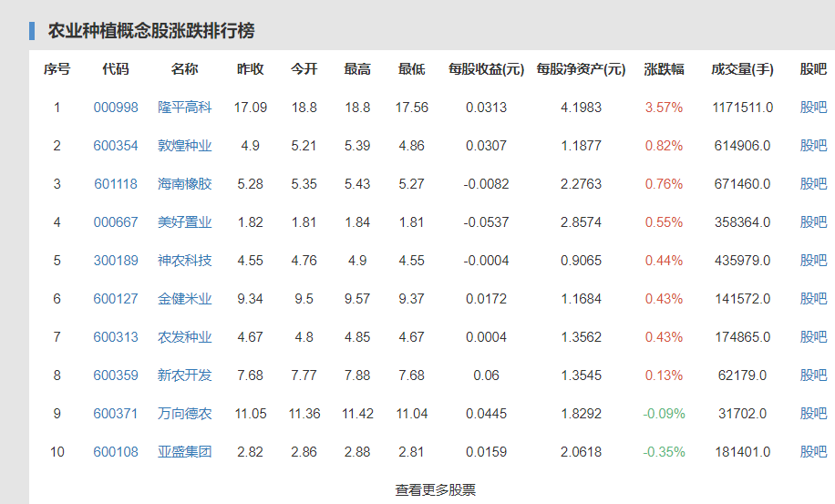Open 神农科技 stock name link
This screenshot has width=835, height=504.
coord(185,261)
